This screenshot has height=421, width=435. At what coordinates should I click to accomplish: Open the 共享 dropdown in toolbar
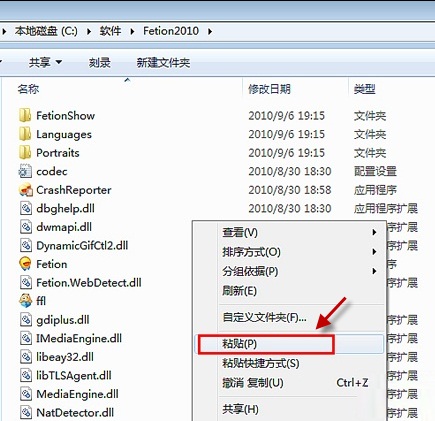pyautogui.click(x=45, y=62)
